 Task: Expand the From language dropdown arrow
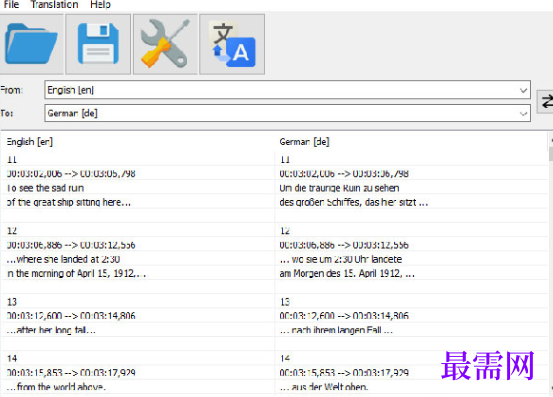click(523, 90)
